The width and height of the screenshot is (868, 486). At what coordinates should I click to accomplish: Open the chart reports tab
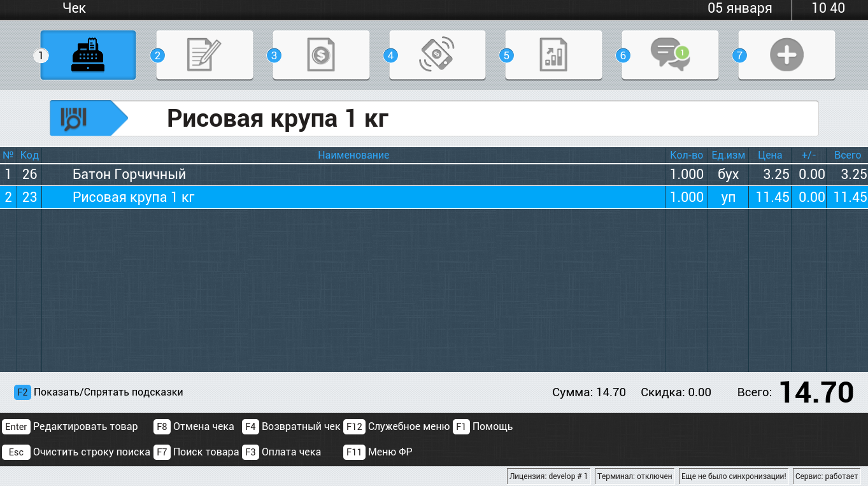tap(553, 55)
